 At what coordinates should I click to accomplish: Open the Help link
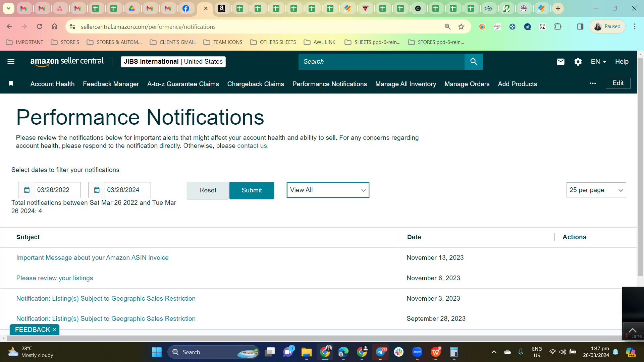(x=622, y=62)
